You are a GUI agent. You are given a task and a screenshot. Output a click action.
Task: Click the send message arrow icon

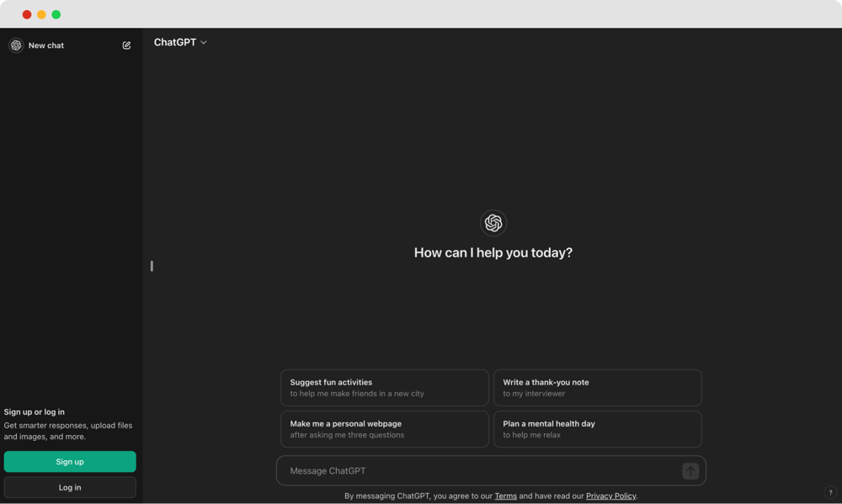click(690, 470)
